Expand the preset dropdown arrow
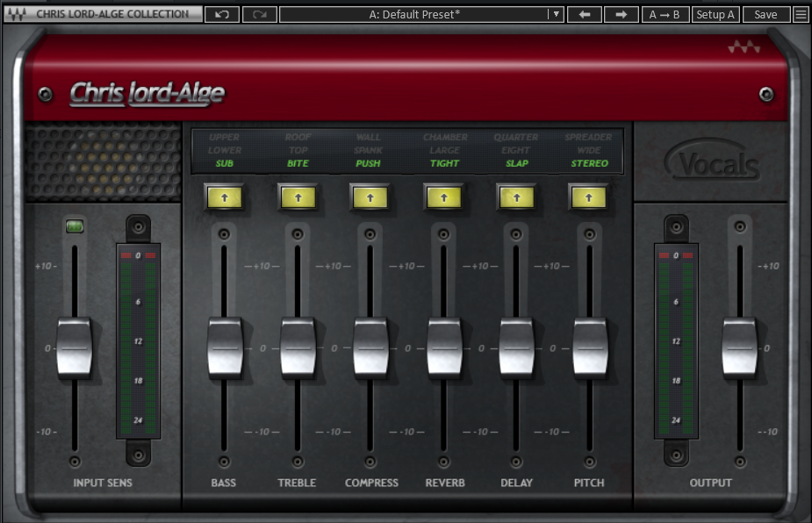The image size is (812, 523). (x=556, y=15)
